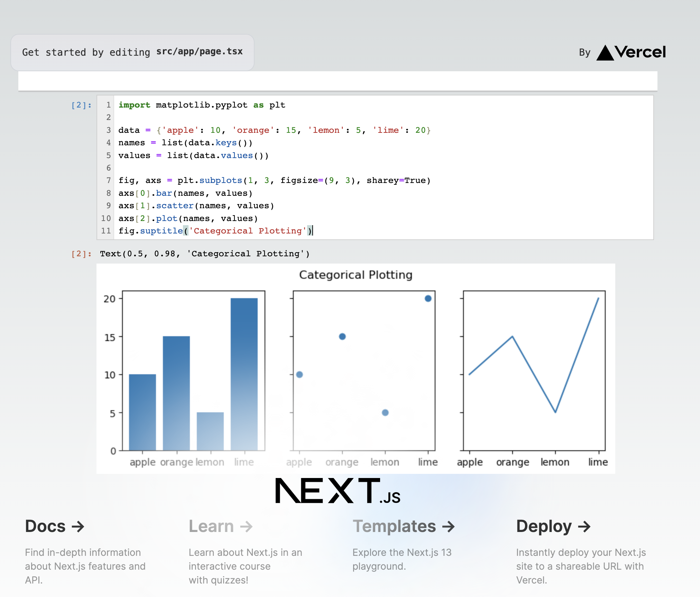Open the Templates link heading
700x597 pixels.
coord(394,526)
